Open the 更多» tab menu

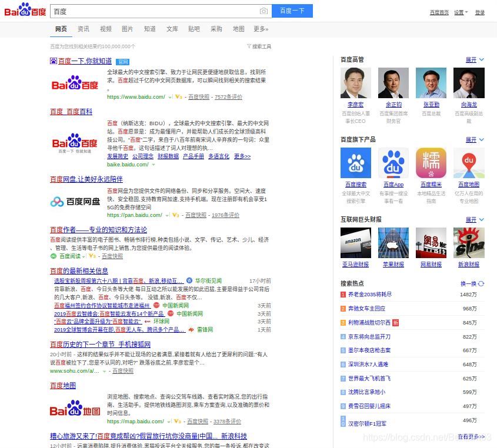(x=261, y=29)
